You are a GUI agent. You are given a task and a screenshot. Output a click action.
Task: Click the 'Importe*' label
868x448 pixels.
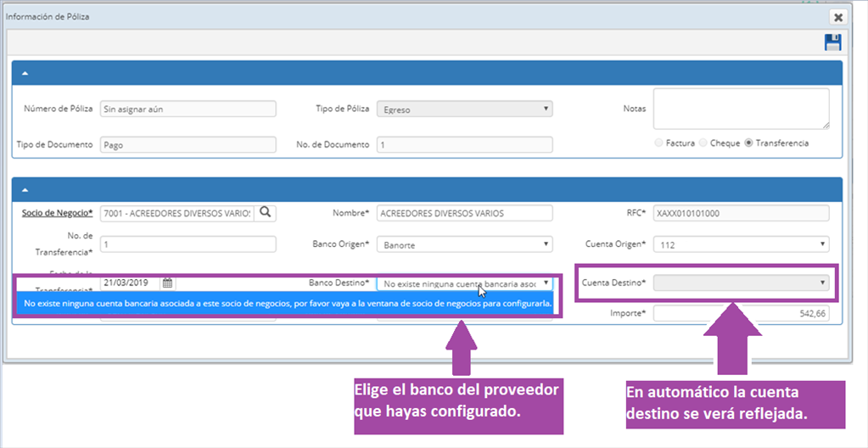click(x=628, y=313)
